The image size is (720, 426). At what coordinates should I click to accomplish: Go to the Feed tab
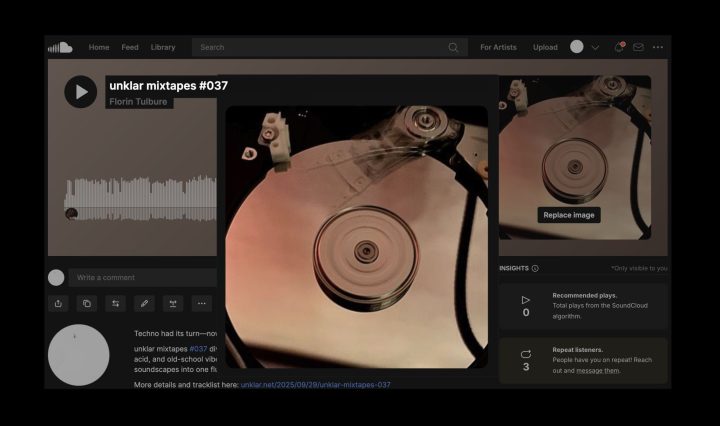(130, 47)
